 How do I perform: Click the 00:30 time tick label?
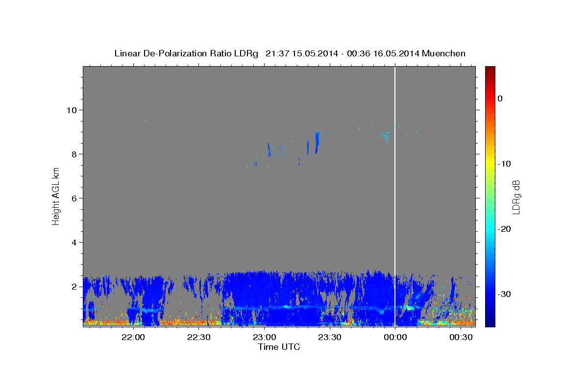[461, 337]
